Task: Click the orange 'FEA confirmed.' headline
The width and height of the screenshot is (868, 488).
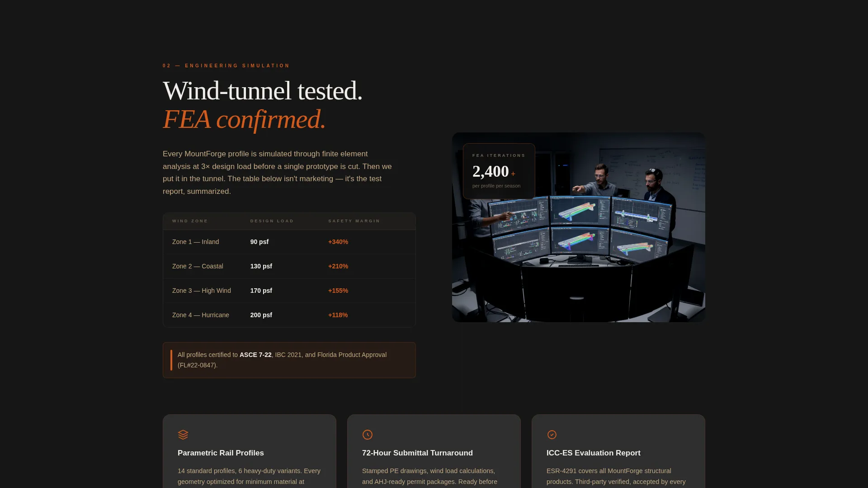Action: coord(244,119)
